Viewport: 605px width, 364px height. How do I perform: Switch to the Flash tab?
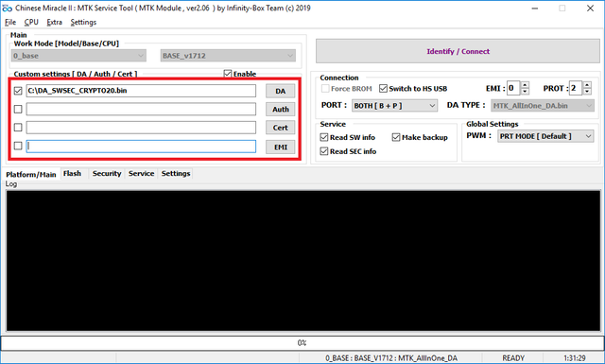(x=72, y=174)
